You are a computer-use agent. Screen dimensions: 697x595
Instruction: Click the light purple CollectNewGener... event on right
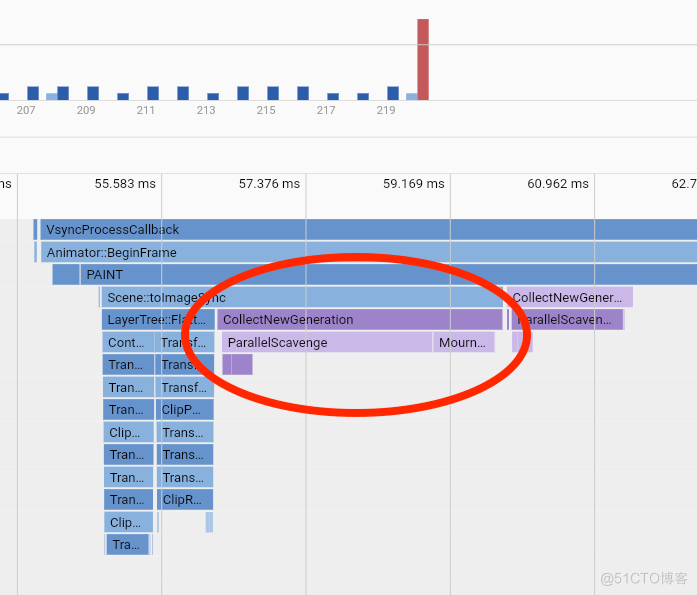click(570, 297)
